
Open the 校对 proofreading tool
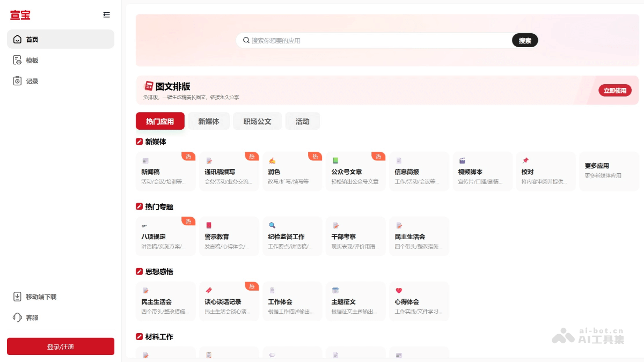coord(546,172)
